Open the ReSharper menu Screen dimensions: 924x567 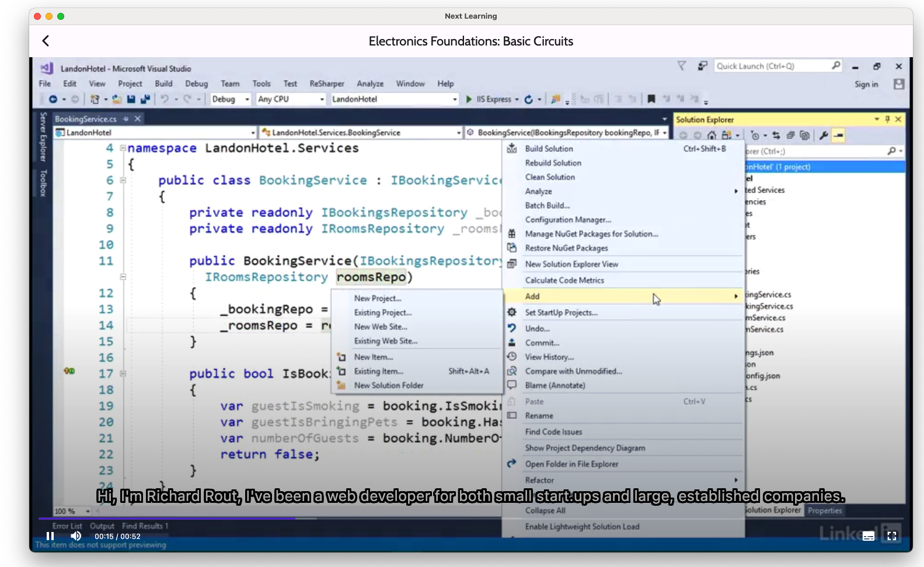tap(327, 84)
